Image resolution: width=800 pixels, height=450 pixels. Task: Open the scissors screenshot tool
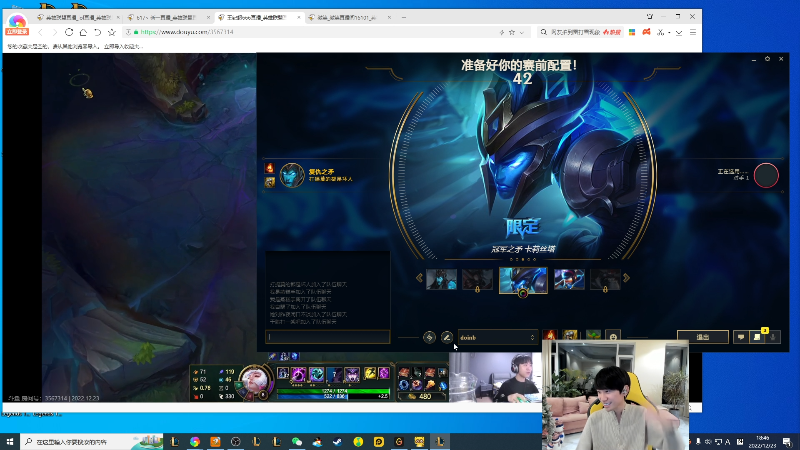[661, 32]
